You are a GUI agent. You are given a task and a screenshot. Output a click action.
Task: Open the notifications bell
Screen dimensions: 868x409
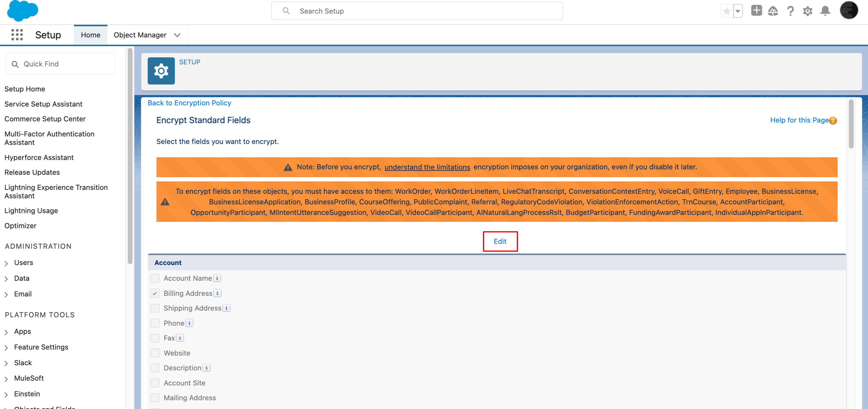pos(825,11)
